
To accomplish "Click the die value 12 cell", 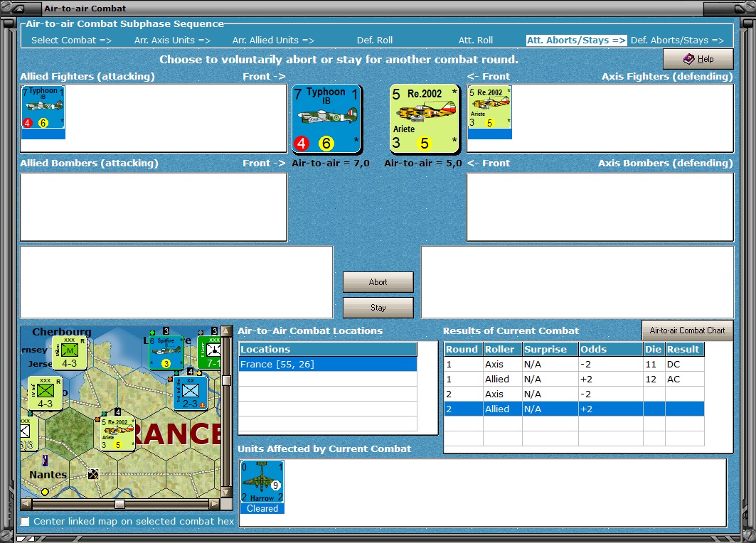I will 654,380.
